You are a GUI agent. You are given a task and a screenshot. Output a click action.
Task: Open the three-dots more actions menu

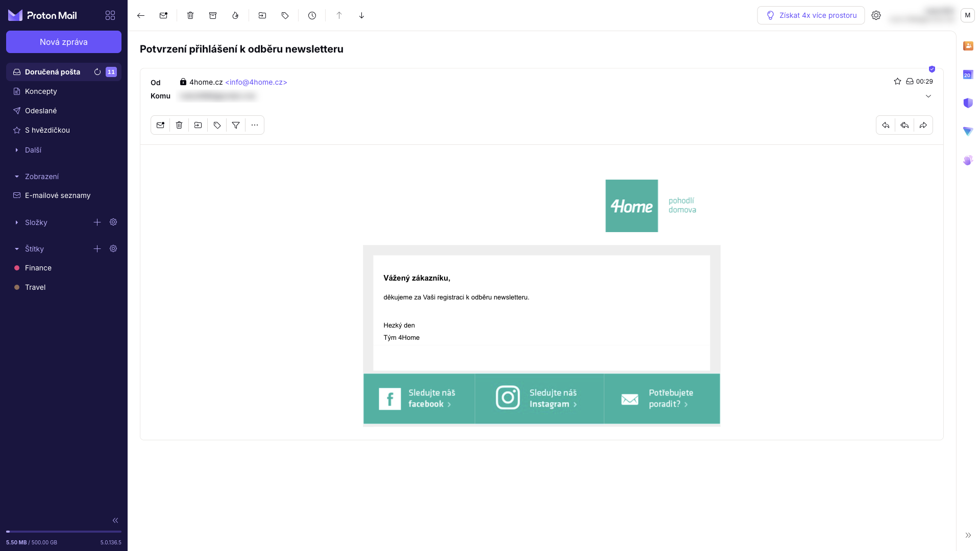click(x=255, y=125)
